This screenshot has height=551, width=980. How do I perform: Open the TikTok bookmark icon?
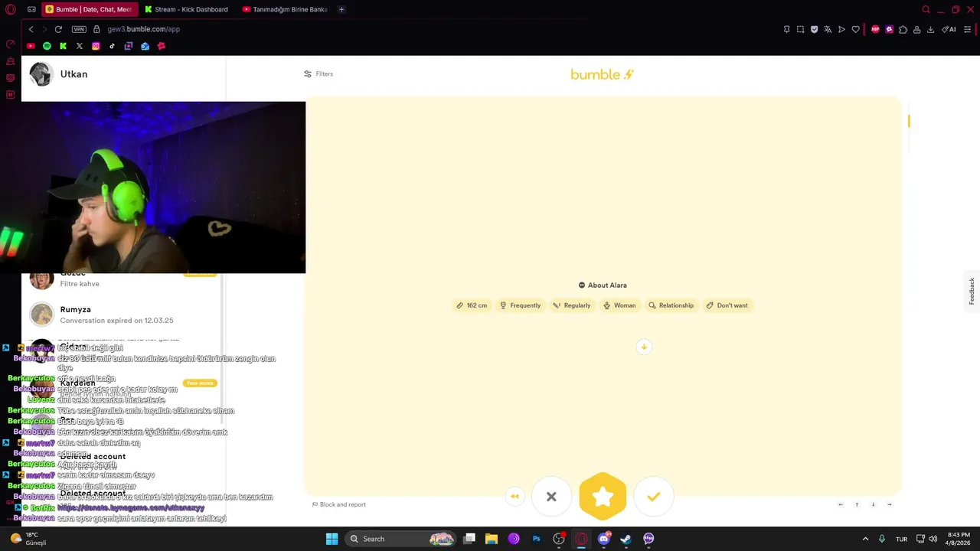point(112,46)
